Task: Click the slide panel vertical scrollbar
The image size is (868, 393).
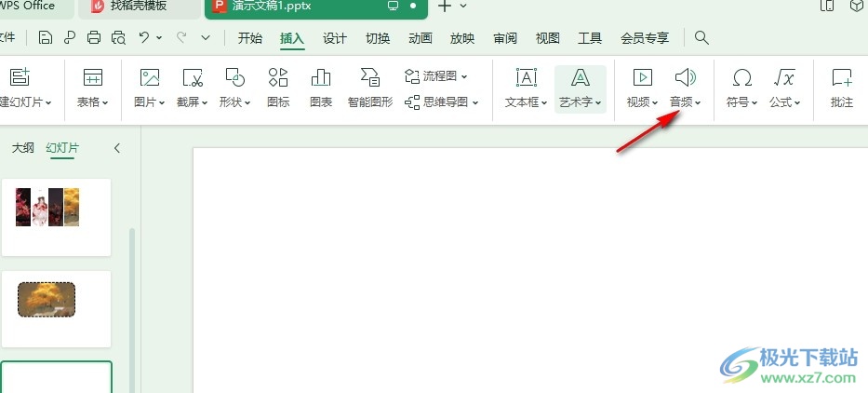Action: tap(132, 310)
